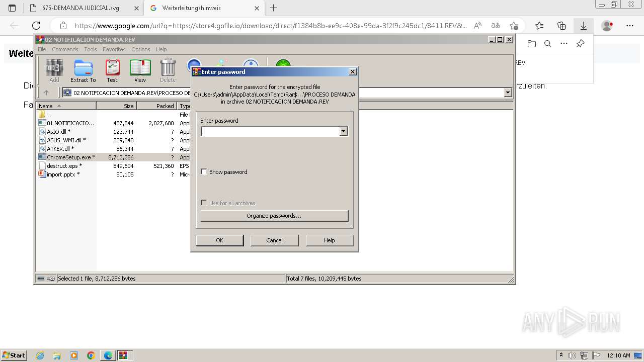Open the Help menu in WinRAR
Screen dimensions: 644x362
coord(162,49)
